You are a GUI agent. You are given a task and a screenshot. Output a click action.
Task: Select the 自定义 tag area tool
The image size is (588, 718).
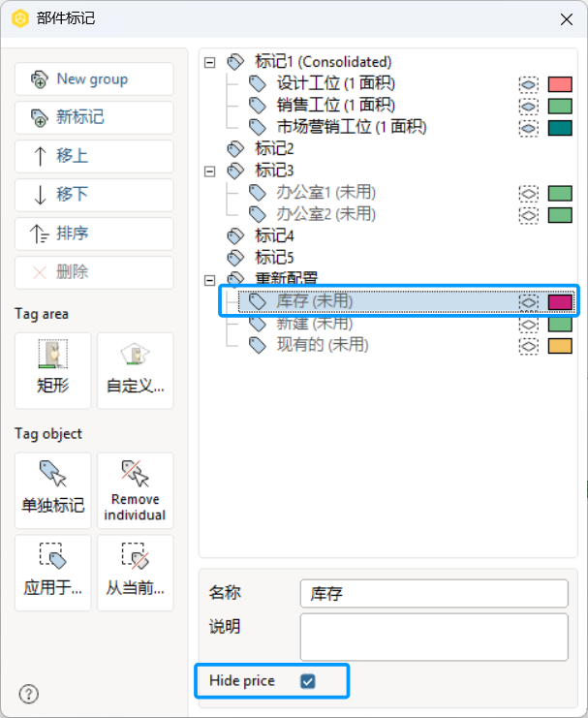[x=136, y=370]
